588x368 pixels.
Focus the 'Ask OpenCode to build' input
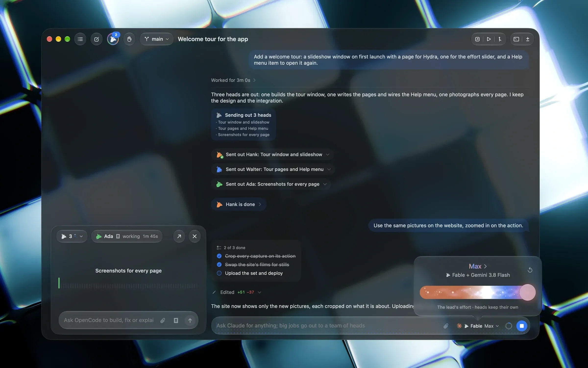[x=109, y=320]
